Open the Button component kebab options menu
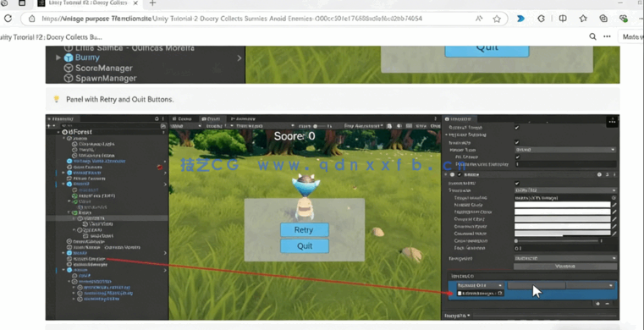This screenshot has height=330, width=644. pyautogui.click(x=614, y=174)
